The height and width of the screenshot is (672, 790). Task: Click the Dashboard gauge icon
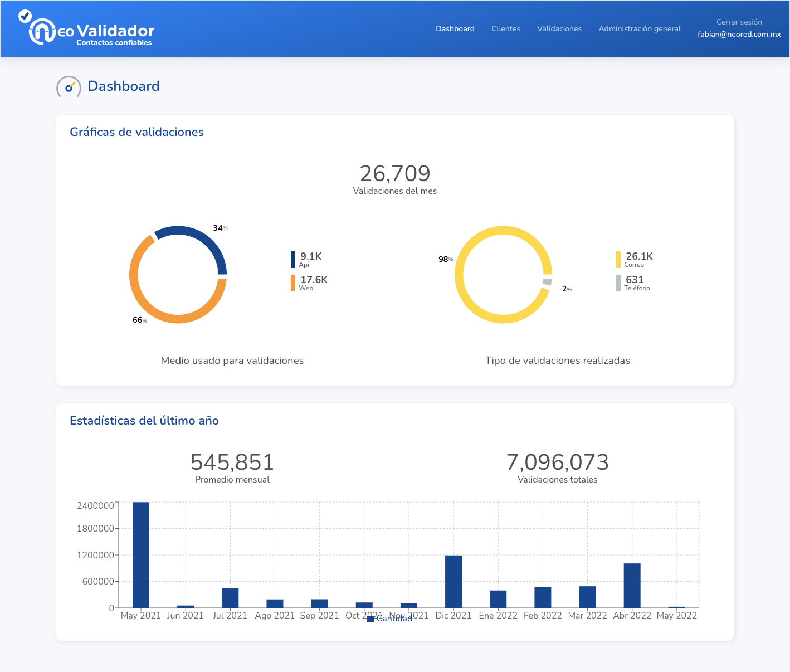coord(68,87)
